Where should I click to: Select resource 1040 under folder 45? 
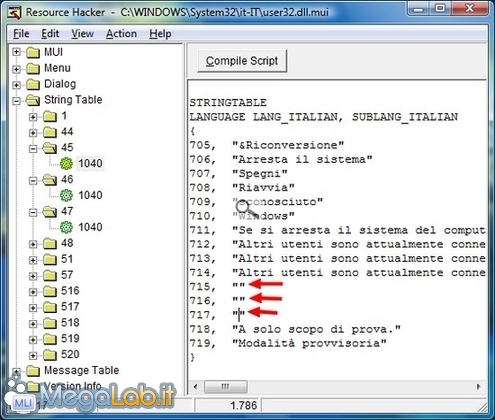click(x=90, y=163)
